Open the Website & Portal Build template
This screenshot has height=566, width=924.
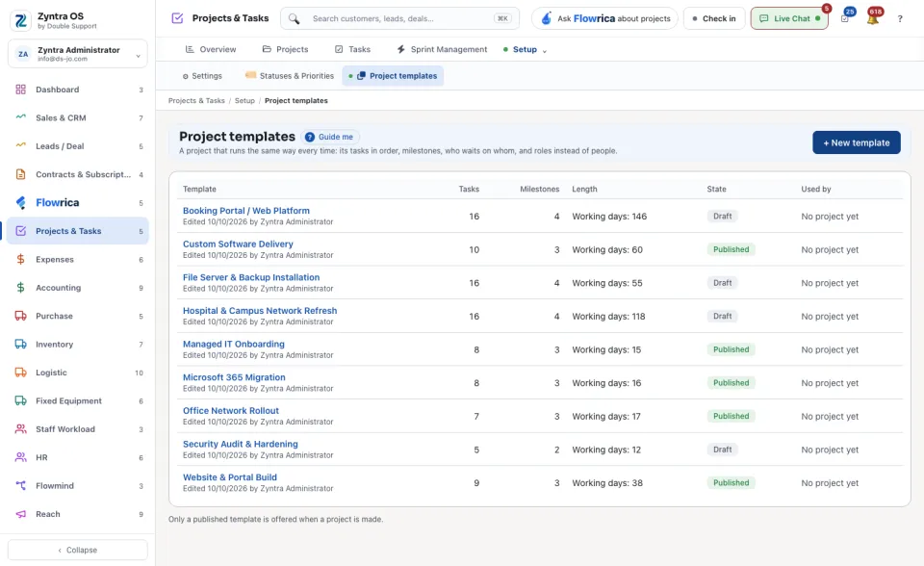230,477
